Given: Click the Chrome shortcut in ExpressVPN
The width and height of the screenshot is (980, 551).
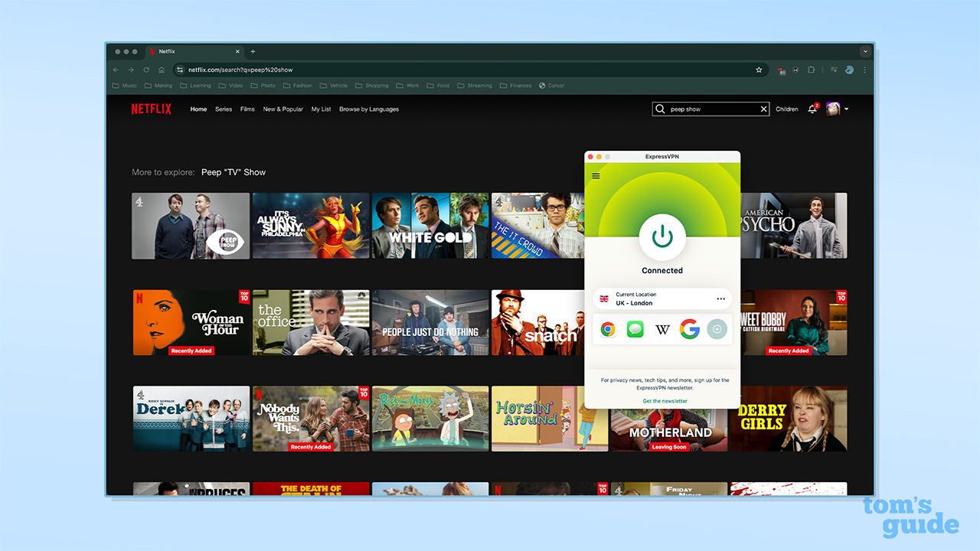Looking at the screenshot, I should click(608, 330).
